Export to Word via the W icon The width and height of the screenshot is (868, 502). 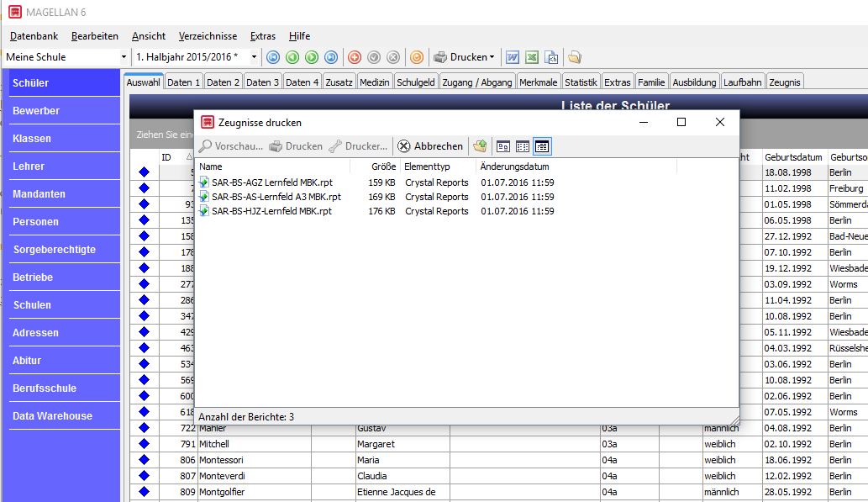click(x=513, y=57)
